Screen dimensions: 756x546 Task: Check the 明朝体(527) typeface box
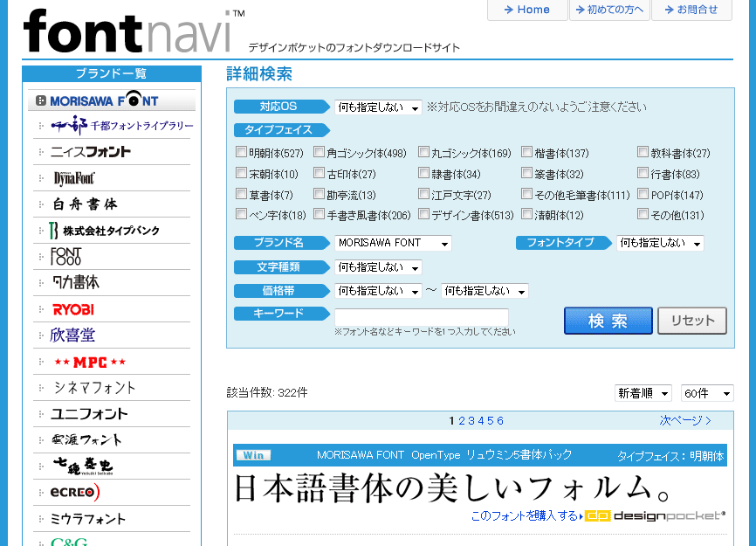click(241, 152)
